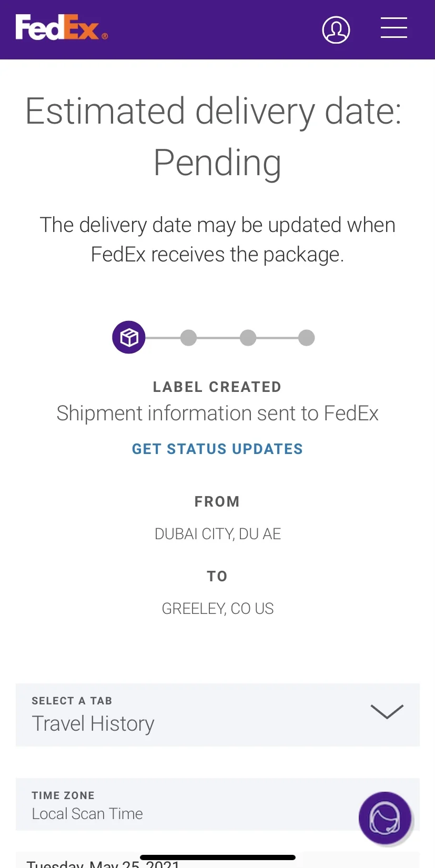
Task: Tap the FedEx logo
Action: (x=62, y=27)
